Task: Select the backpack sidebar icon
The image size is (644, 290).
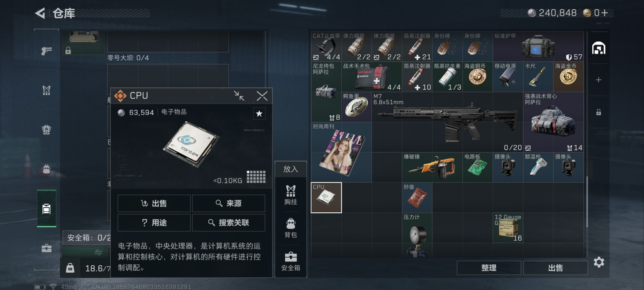Action: (x=47, y=169)
